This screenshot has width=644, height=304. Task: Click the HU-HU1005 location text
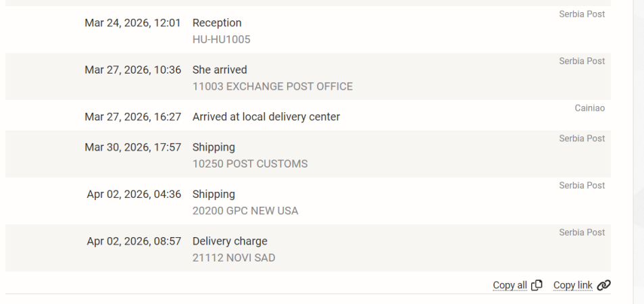pos(221,40)
